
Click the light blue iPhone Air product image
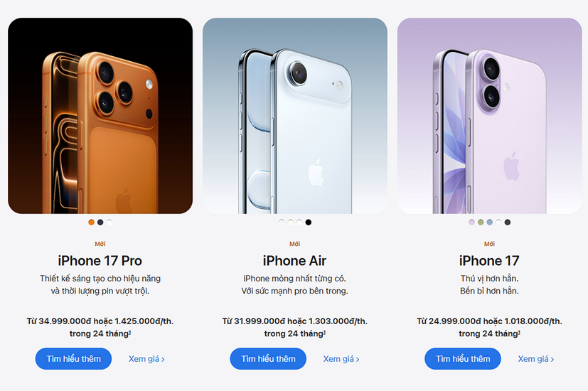(295, 116)
